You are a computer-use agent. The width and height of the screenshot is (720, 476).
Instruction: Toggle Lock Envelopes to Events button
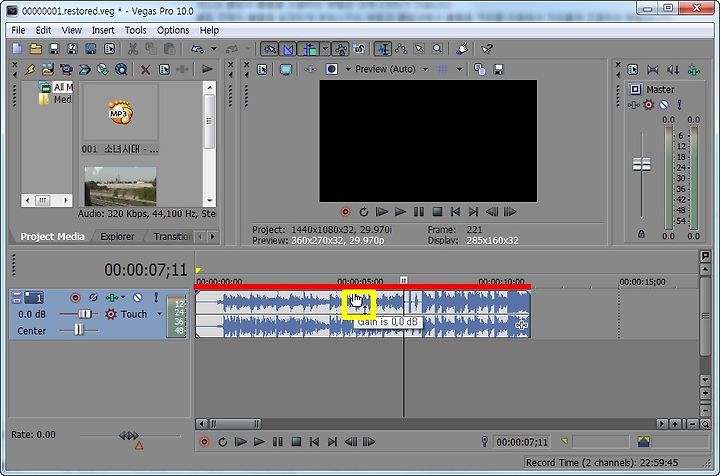[341, 49]
